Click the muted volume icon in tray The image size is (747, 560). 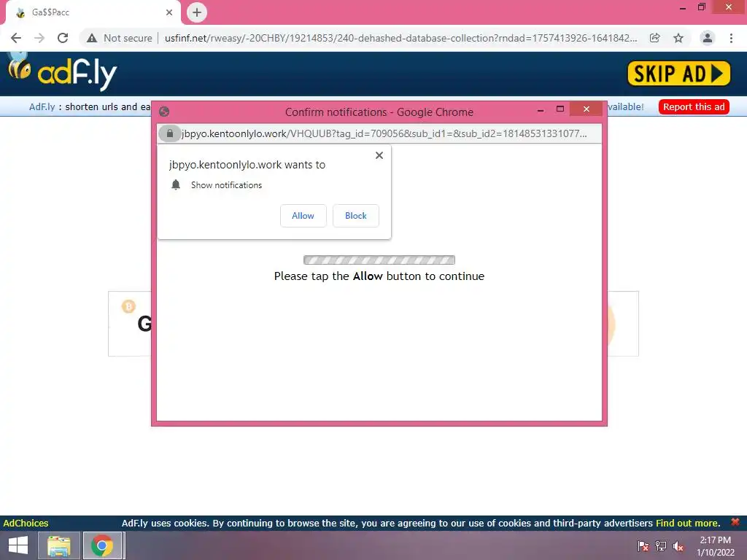[678, 546]
